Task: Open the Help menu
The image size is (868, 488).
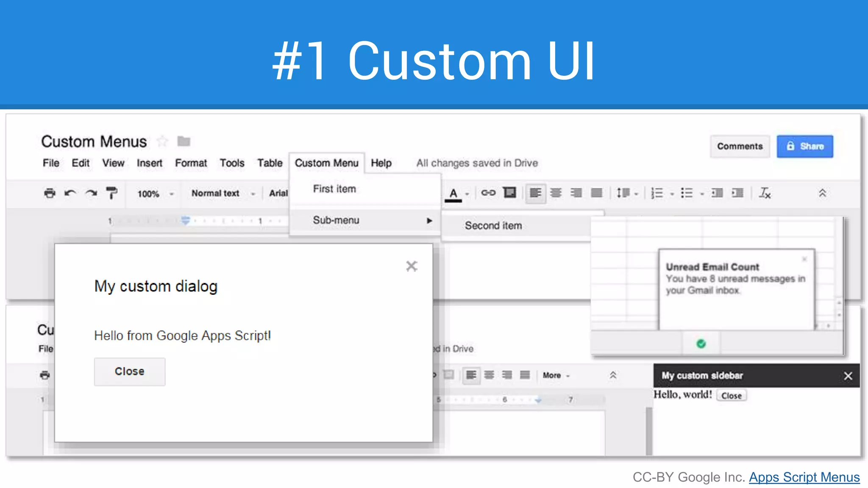Action: 381,163
